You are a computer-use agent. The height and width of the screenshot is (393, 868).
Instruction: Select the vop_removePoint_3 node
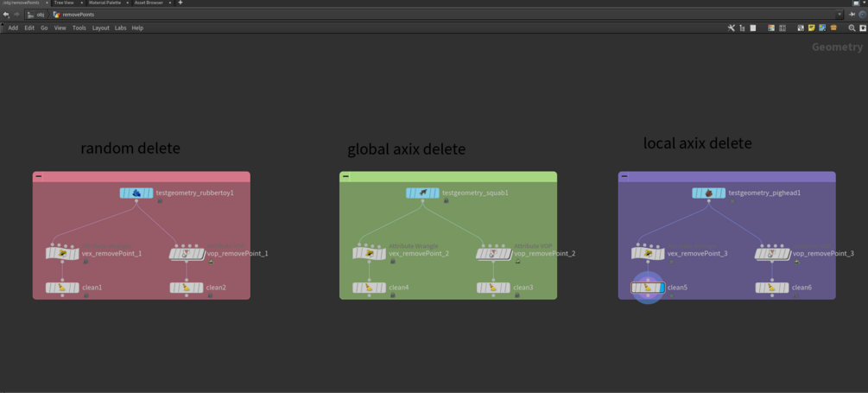pos(772,254)
